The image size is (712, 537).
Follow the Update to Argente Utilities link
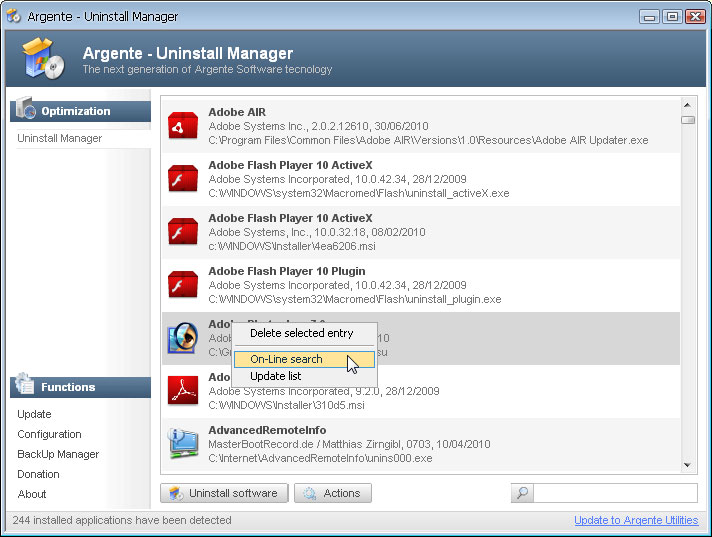(x=636, y=520)
